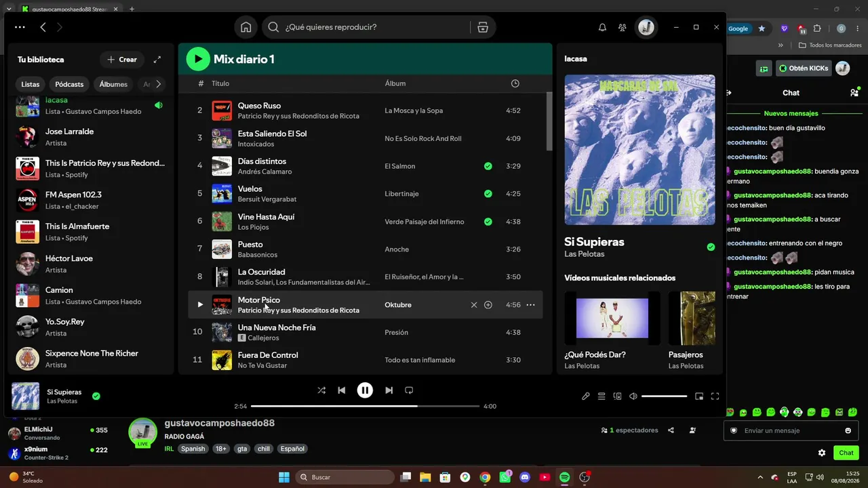Open Kick chat settings gear

coord(822,453)
